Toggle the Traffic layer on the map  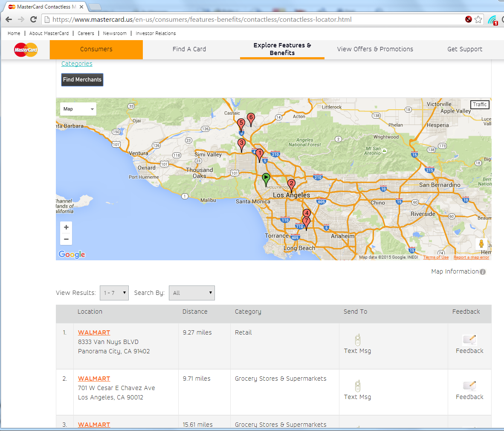point(480,105)
